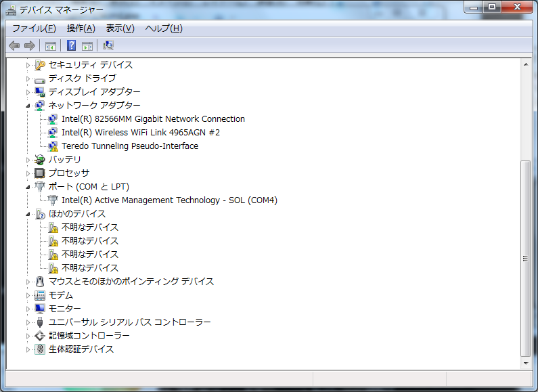This screenshot has width=538, height=392.
Task: Open the ファイル(F) menu
Action: 34,28
